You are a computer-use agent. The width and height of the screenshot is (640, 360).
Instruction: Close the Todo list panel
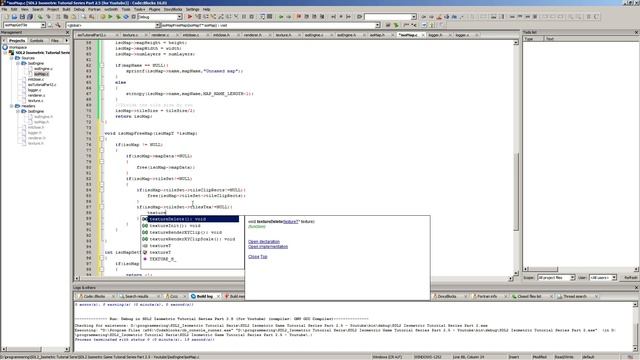tap(636, 32)
